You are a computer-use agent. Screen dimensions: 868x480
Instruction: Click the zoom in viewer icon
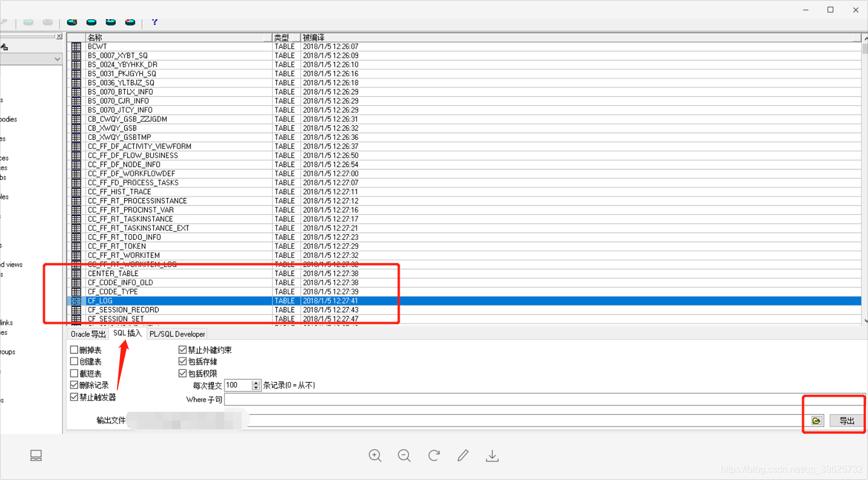click(375, 456)
